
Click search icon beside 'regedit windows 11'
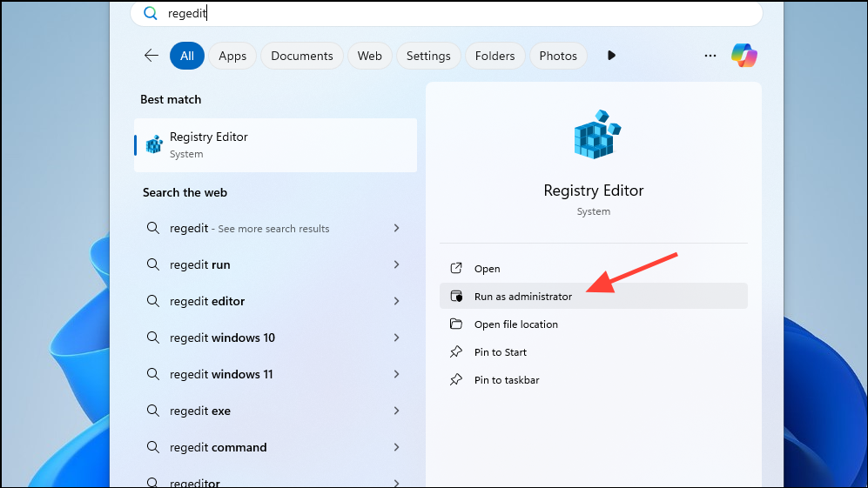click(152, 374)
